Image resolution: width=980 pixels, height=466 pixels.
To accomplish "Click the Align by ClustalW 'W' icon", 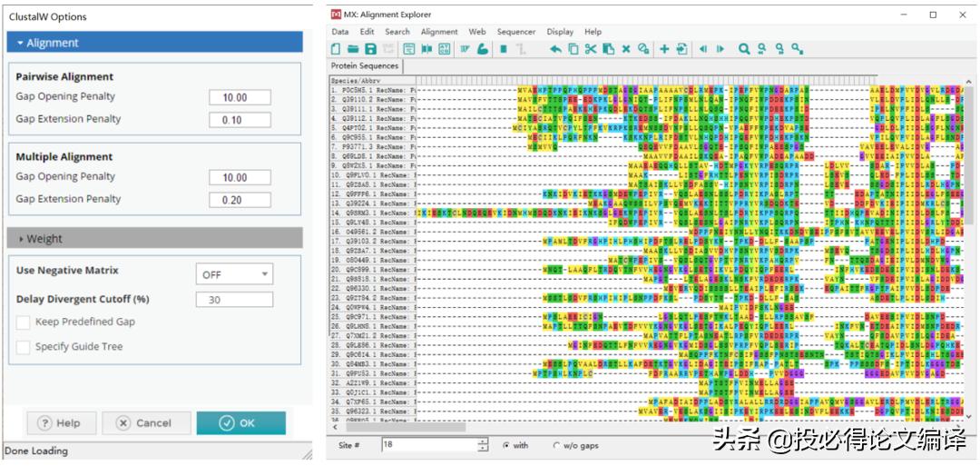I will pyautogui.click(x=465, y=49).
